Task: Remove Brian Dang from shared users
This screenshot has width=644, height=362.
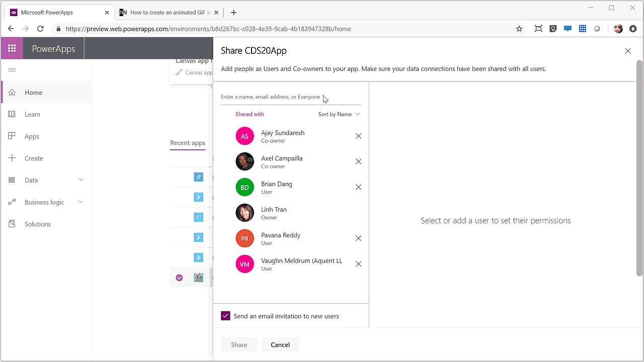Action: click(358, 187)
